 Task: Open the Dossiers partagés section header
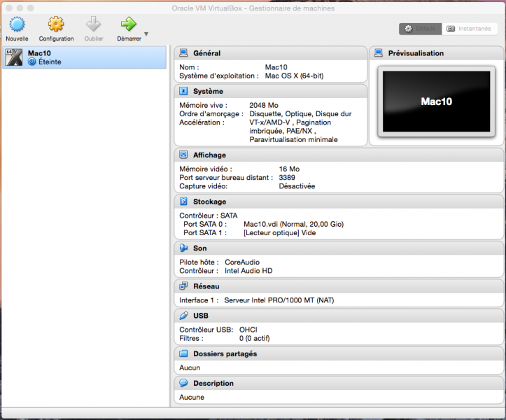click(x=339, y=353)
